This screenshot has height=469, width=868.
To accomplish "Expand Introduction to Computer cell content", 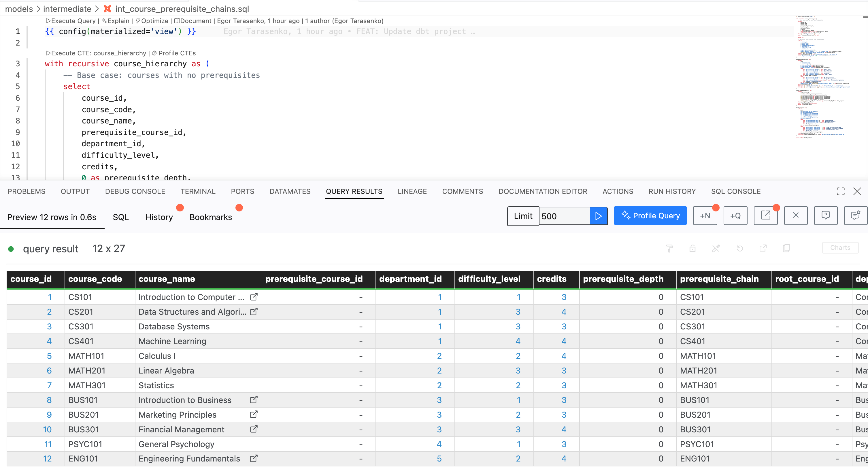I will (254, 297).
